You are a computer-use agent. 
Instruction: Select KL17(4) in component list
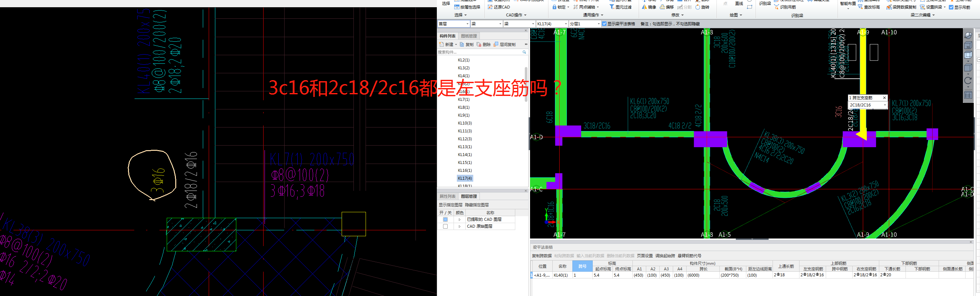(x=464, y=178)
